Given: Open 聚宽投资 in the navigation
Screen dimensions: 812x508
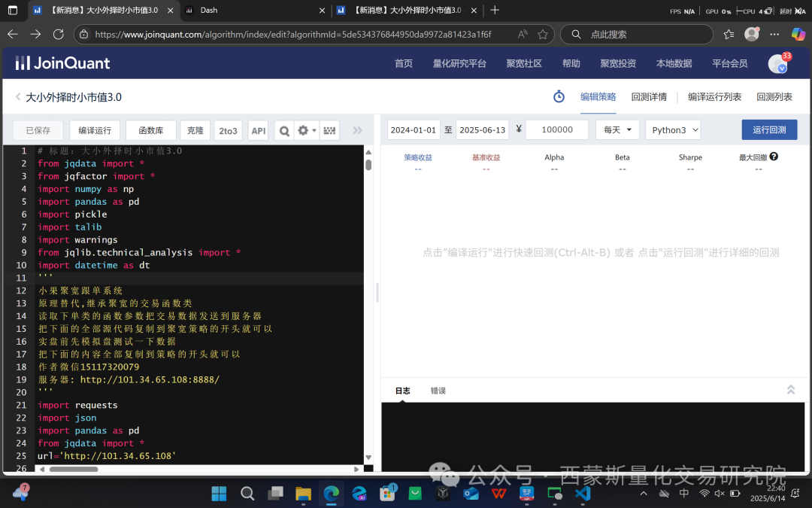Looking at the screenshot, I should (618, 63).
